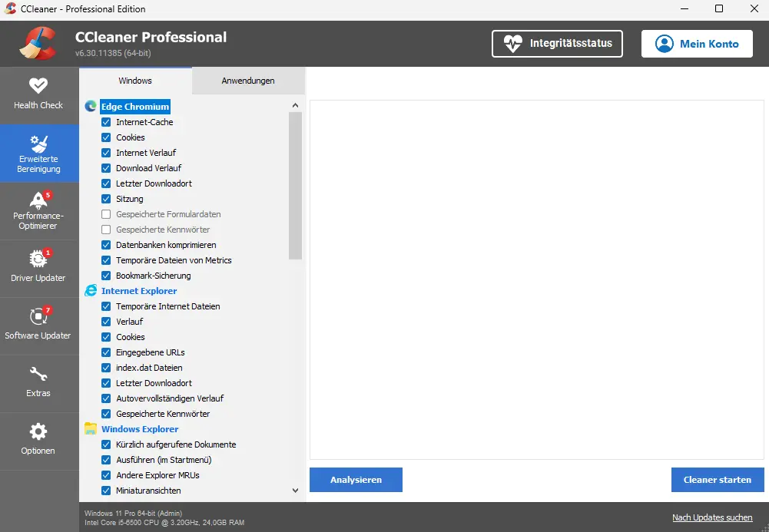Click scroll down arrow in cleaning list
This screenshot has height=532, width=769.
tap(295, 491)
